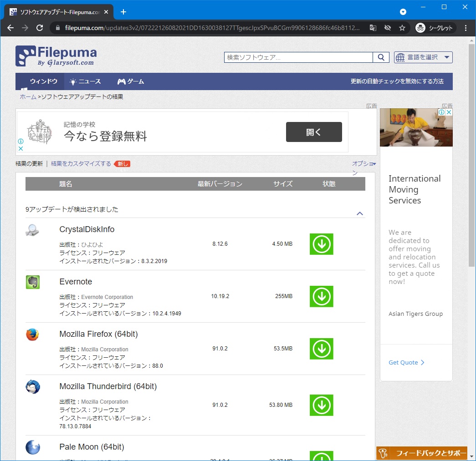Switch to the Games navigation tab
The image size is (476, 461).
(131, 81)
